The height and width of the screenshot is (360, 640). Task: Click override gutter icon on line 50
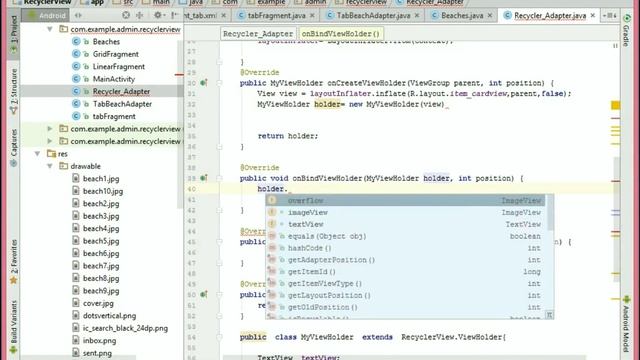point(204,294)
